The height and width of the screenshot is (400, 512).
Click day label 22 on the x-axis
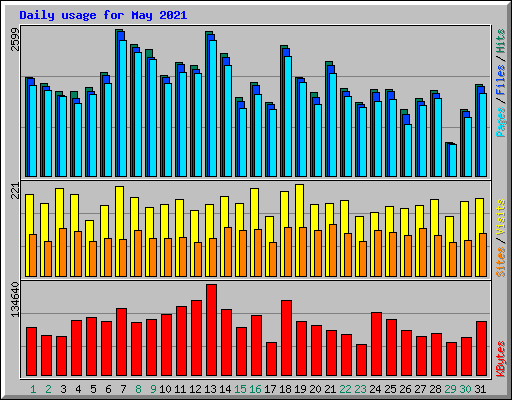[345, 389]
